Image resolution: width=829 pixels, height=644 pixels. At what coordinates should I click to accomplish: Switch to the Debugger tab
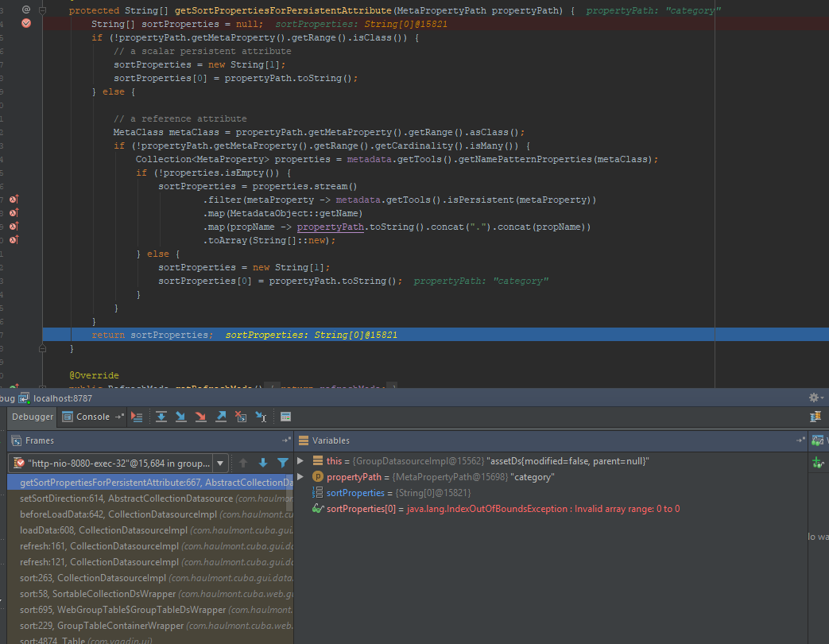pyautogui.click(x=33, y=417)
